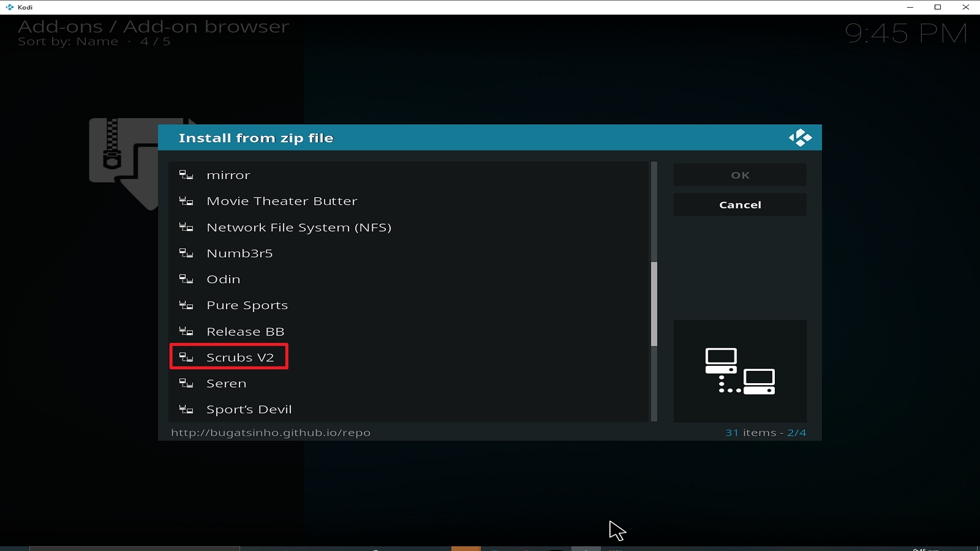The height and width of the screenshot is (551, 980).
Task: Click the Kodi logo in dialog header
Action: pyautogui.click(x=800, y=138)
